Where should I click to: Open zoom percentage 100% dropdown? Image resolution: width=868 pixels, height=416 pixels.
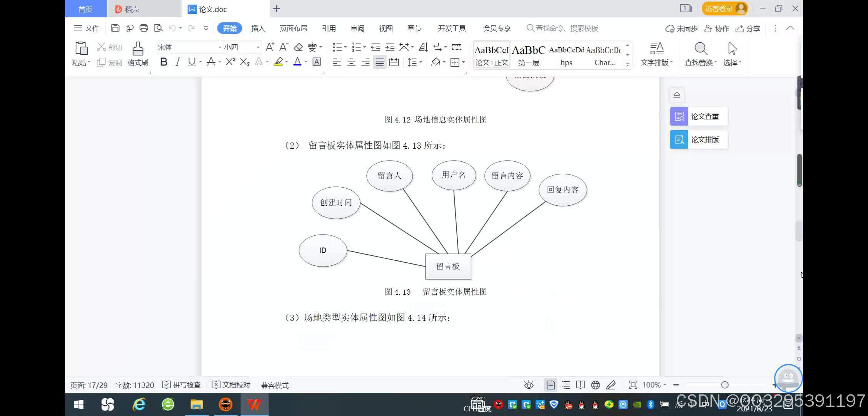(654, 385)
